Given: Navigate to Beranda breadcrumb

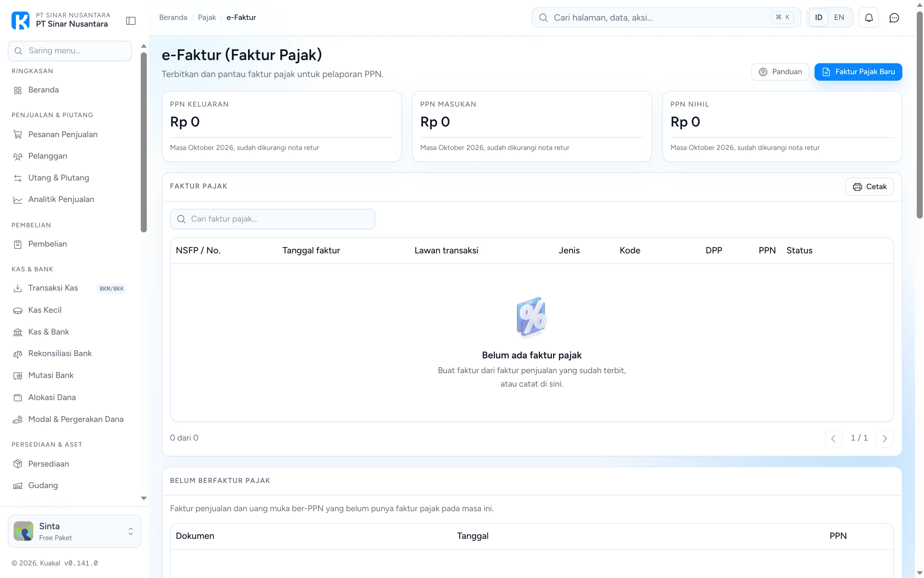Looking at the screenshot, I should tap(173, 18).
